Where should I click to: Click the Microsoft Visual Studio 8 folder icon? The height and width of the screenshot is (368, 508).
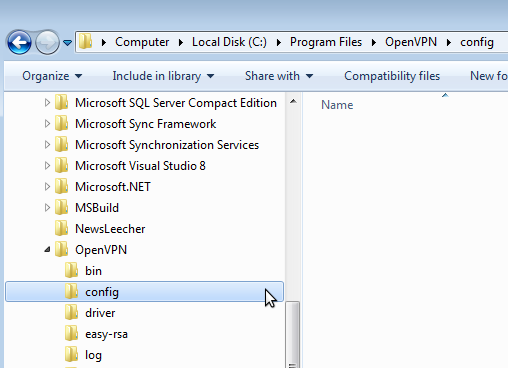62,165
